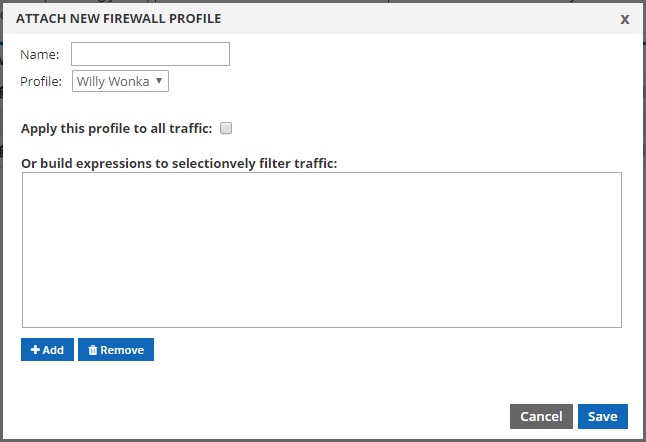
Task: Cancel attaching the firewall profile
Action: (541, 416)
